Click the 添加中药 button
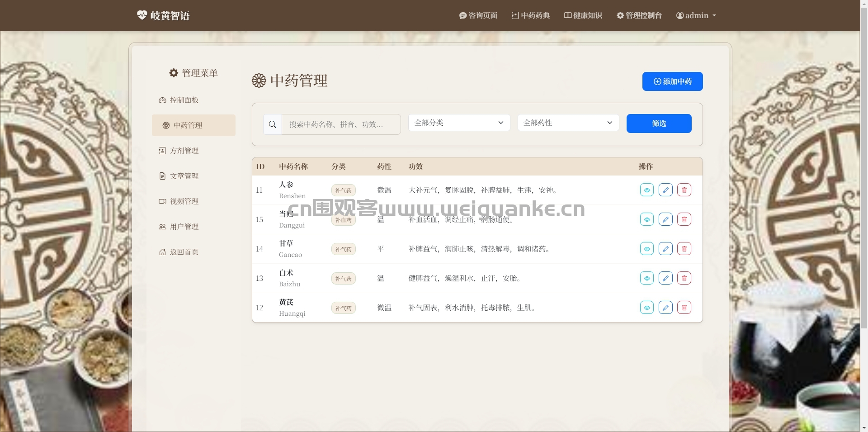Viewport: 868px width, 432px height. click(673, 81)
